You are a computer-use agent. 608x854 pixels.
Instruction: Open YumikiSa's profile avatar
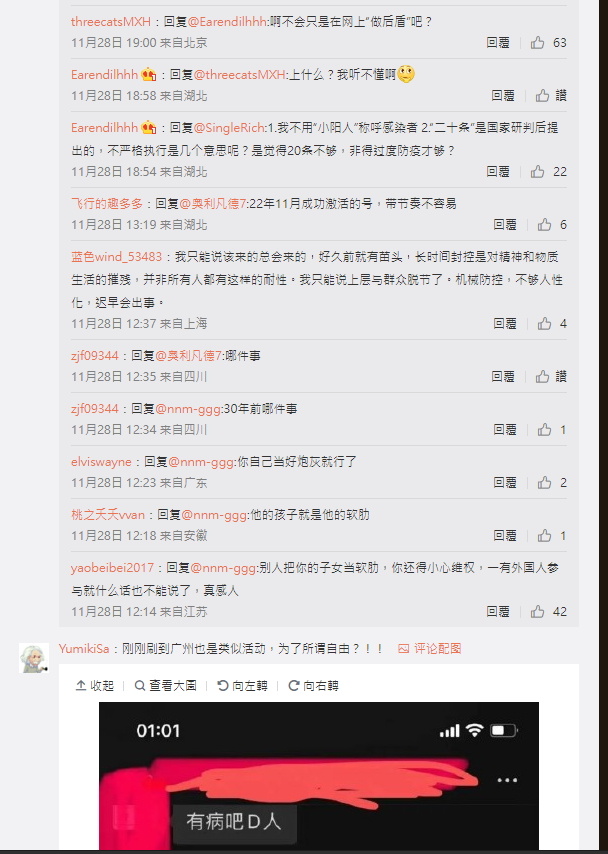pyautogui.click(x=34, y=658)
